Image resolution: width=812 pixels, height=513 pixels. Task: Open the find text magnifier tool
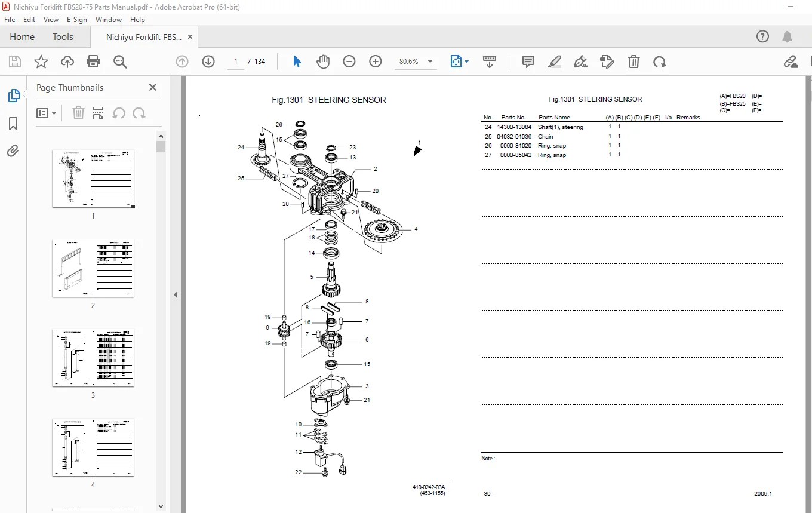pos(120,62)
